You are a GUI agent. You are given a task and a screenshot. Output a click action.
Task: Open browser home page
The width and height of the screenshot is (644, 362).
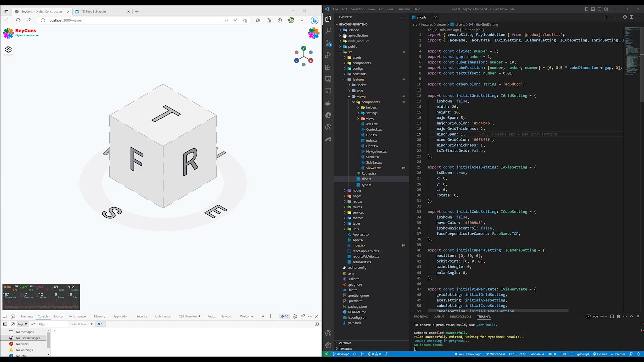[x=29, y=20]
